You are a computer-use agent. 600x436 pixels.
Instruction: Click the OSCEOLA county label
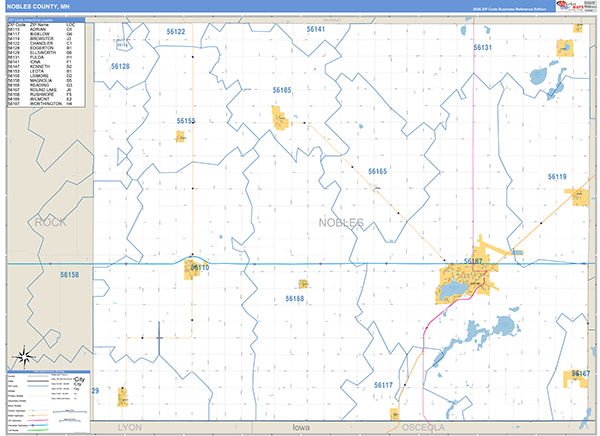click(x=423, y=428)
